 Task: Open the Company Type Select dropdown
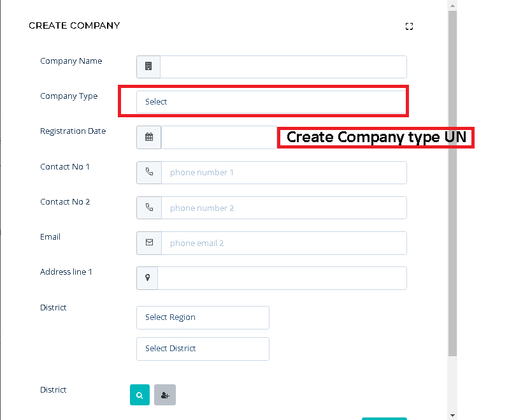tap(271, 102)
